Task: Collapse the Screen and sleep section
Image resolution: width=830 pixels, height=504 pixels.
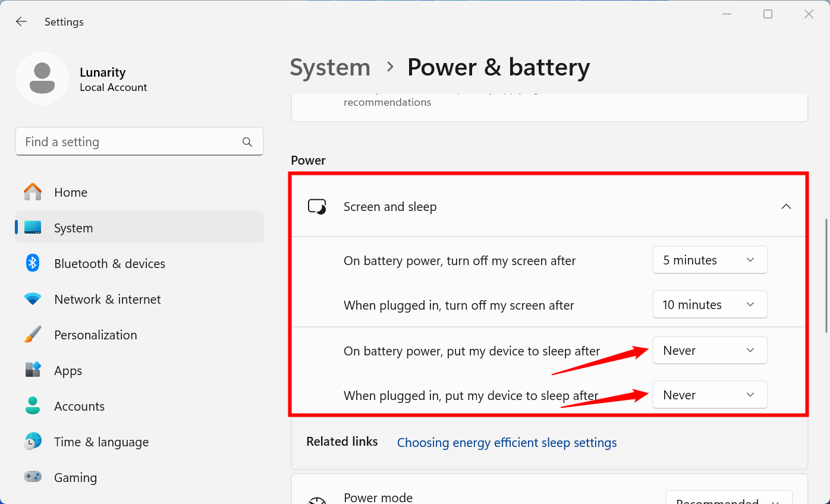Action: coord(786,207)
